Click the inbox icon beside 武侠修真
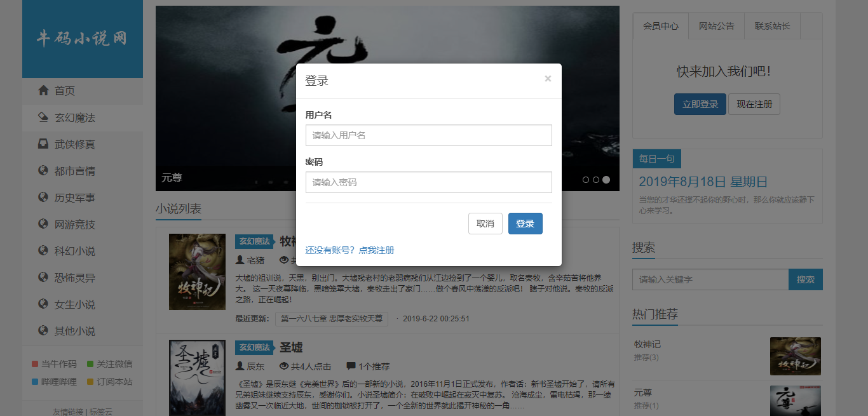The width and height of the screenshot is (868, 416). pyautogui.click(x=43, y=144)
